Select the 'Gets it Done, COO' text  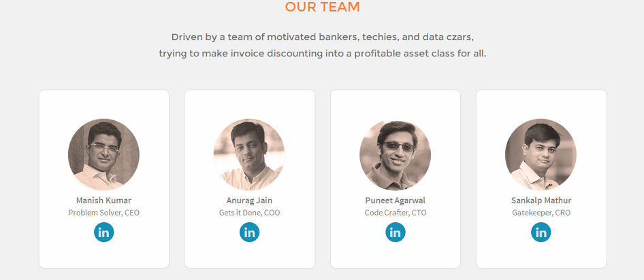pos(249,213)
